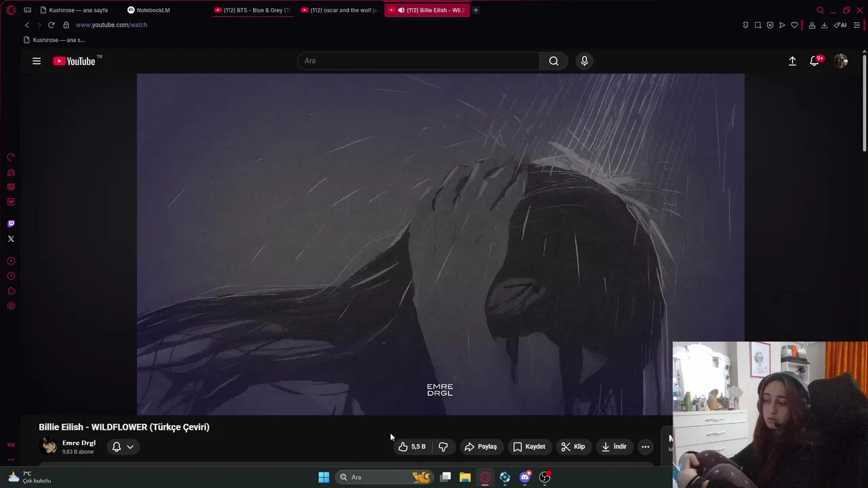
Task: Open the Emre Drgl channel name link
Action: (79, 443)
